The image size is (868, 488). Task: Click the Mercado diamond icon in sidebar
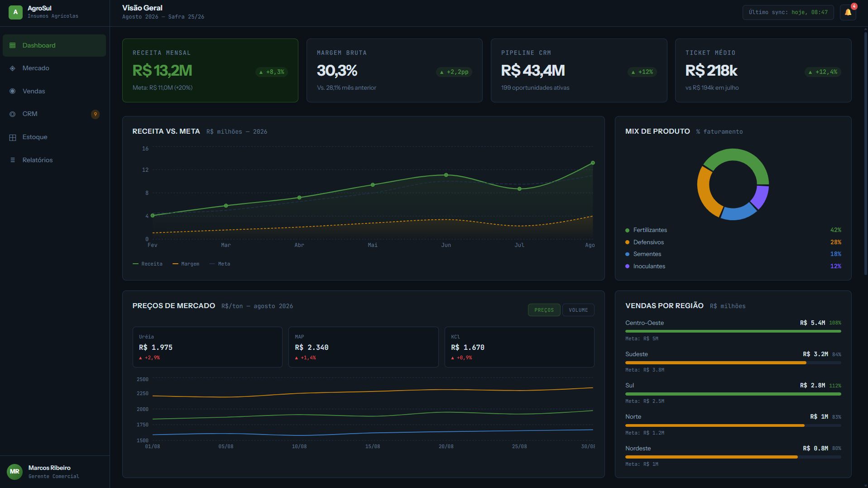13,68
